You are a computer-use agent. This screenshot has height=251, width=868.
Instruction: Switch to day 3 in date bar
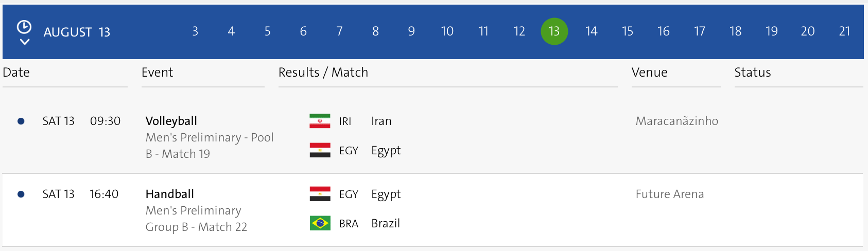(195, 31)
